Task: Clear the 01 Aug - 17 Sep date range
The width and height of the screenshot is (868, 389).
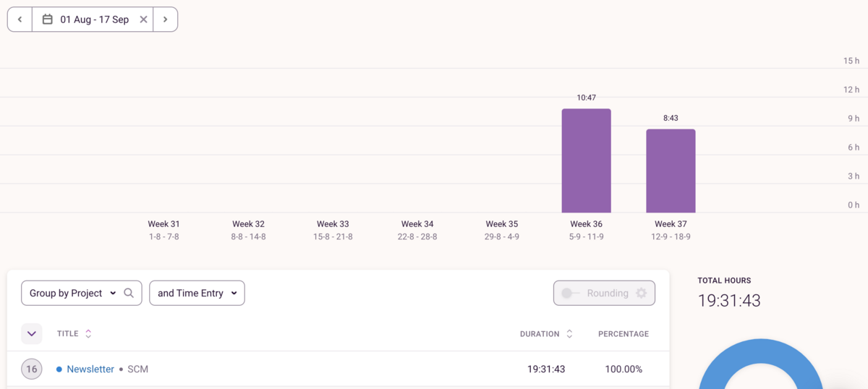Action: [x=143, y=20]
